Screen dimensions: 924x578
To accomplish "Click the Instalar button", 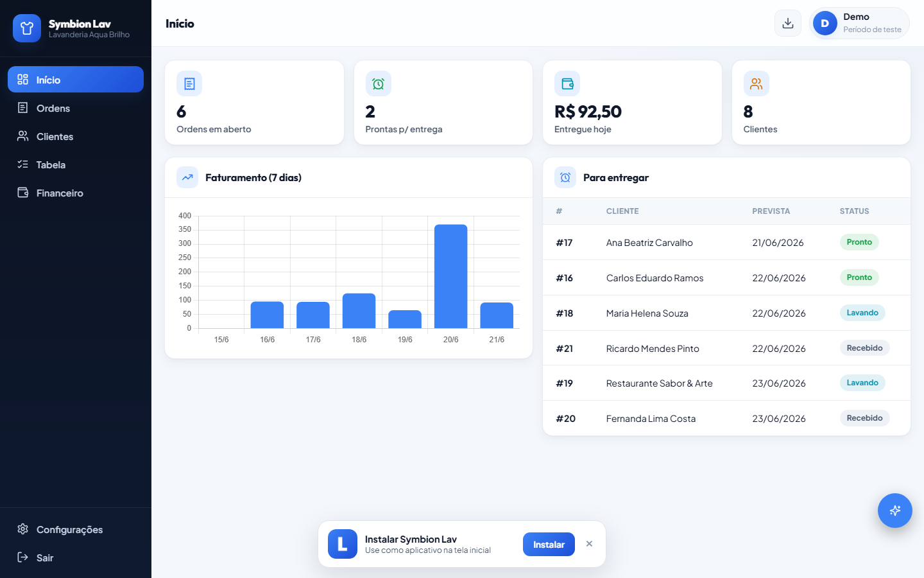I will click(549, 544).
